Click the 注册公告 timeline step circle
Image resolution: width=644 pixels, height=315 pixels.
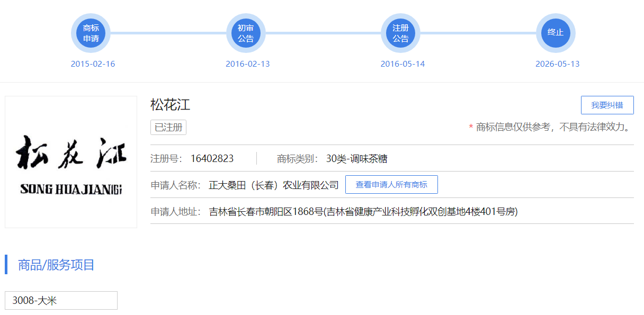[x=400, y=33]
